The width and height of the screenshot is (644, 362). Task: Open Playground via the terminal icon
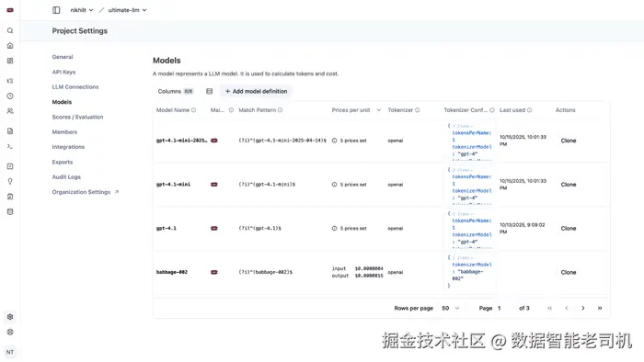(10, 146)
